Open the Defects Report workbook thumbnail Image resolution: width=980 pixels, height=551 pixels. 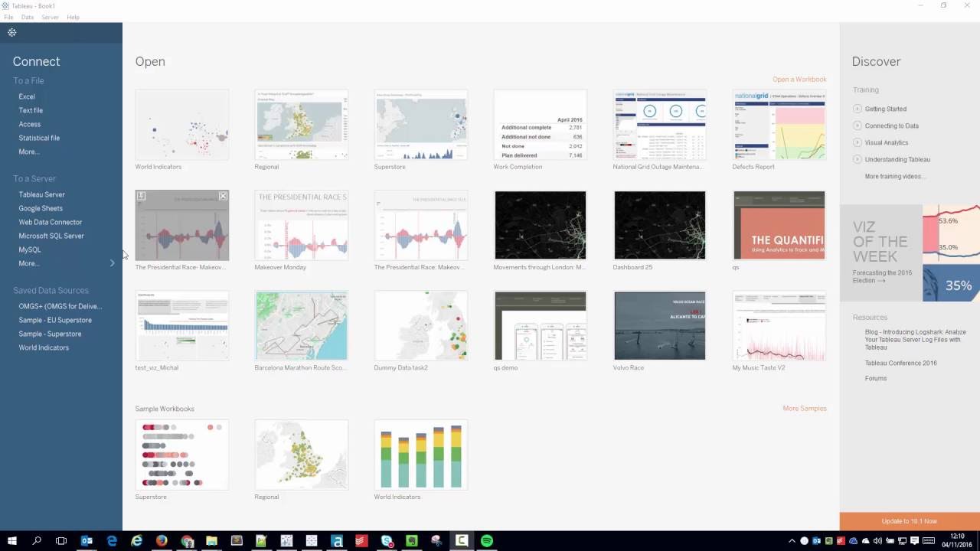click(779, 125)
